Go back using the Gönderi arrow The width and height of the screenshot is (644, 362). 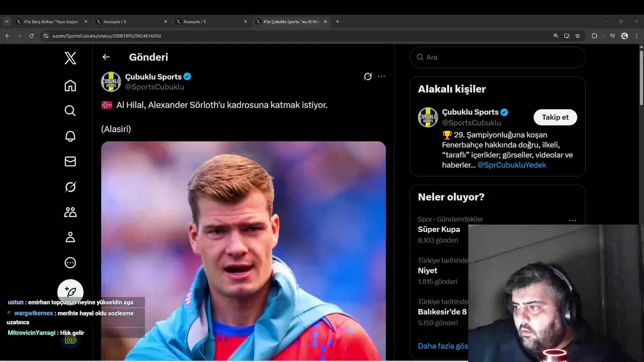tap(106, 57)
